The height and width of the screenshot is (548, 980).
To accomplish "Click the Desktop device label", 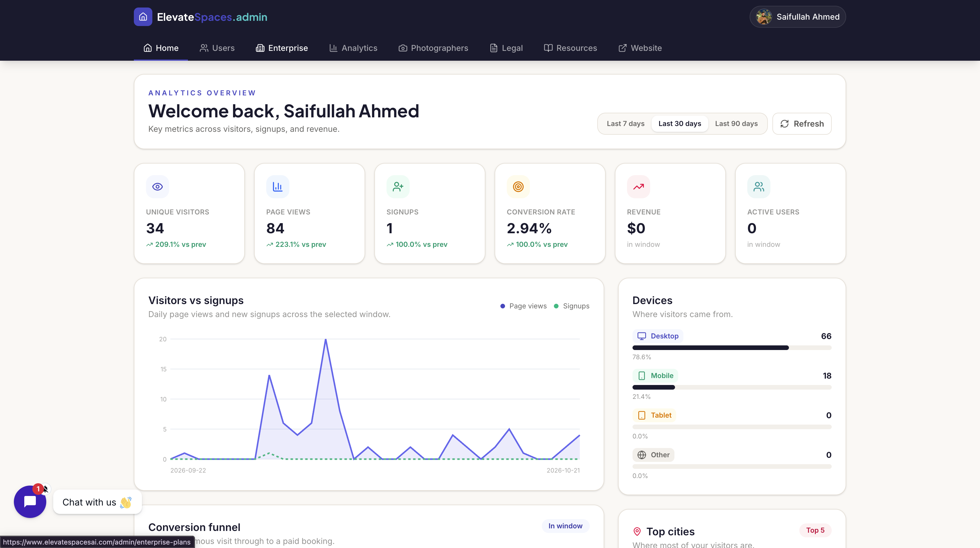I will pyautogui.click(x=658, y=336).
